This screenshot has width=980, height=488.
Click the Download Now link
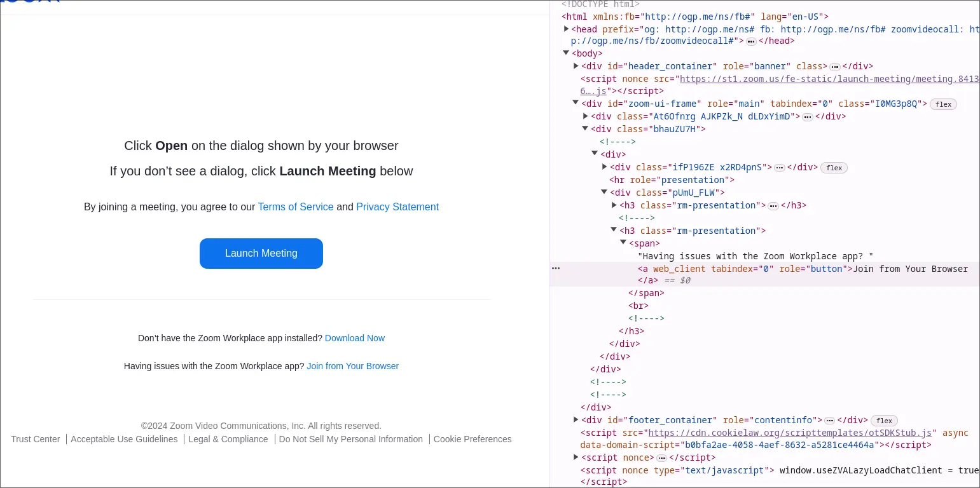click(354, 339)
